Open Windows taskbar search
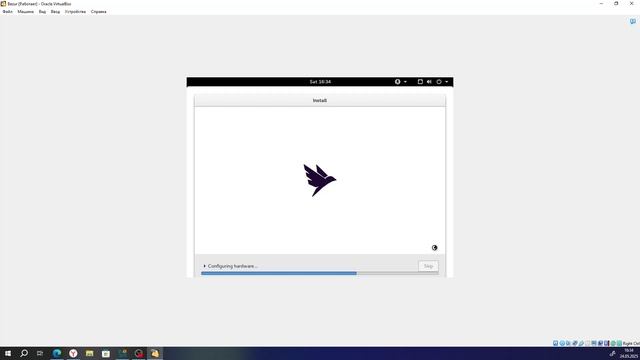640x360 pixels. tap(24, 353)
